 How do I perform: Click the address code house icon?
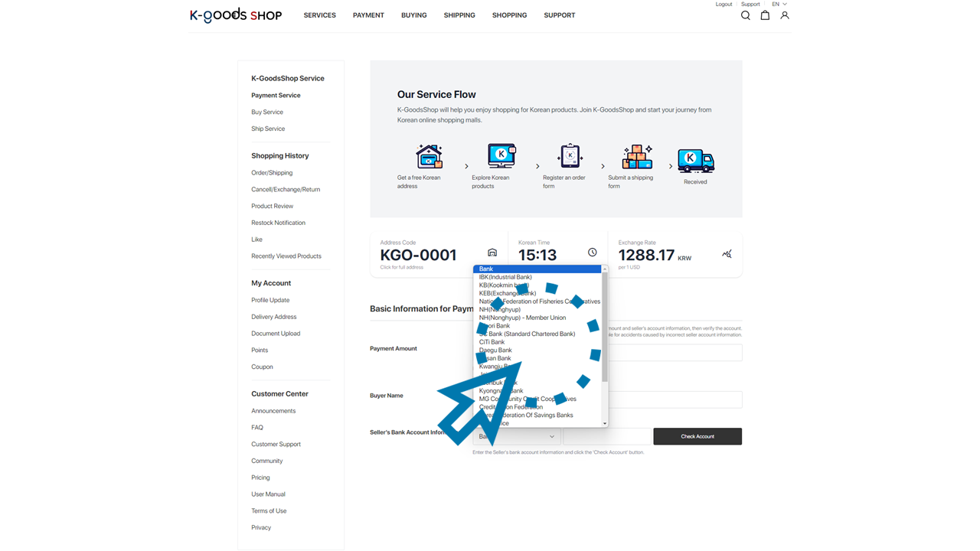(x=492, y=253)
